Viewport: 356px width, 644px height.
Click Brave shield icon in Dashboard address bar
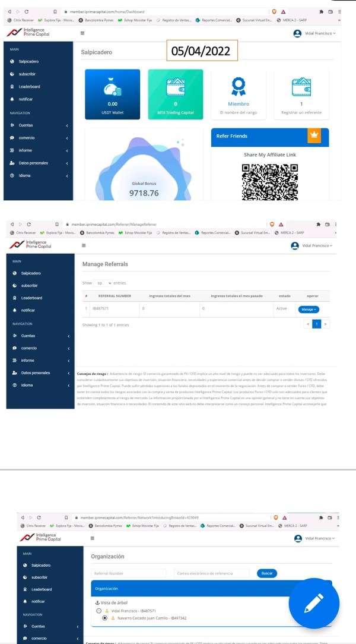[274, 12]
